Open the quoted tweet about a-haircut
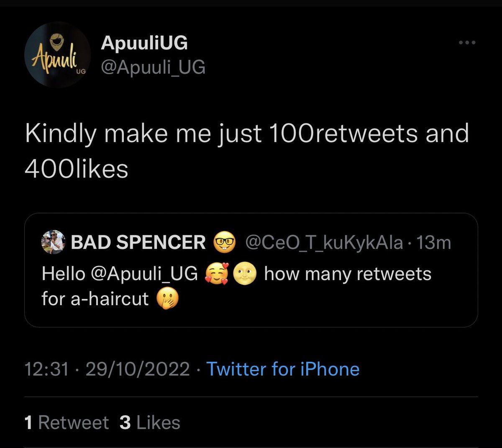 click(x=251, y=270)
